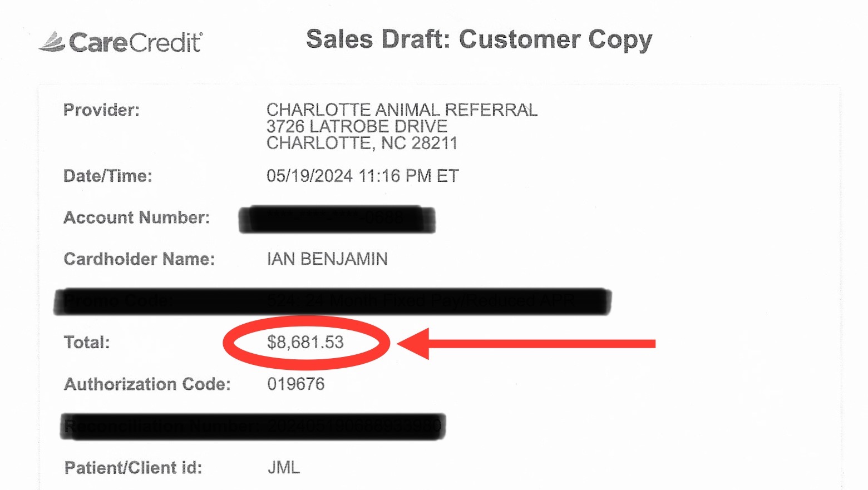Click the street address 3726 LATROBE DRIVE
The image size is (868, 490).
click(357, 126)
